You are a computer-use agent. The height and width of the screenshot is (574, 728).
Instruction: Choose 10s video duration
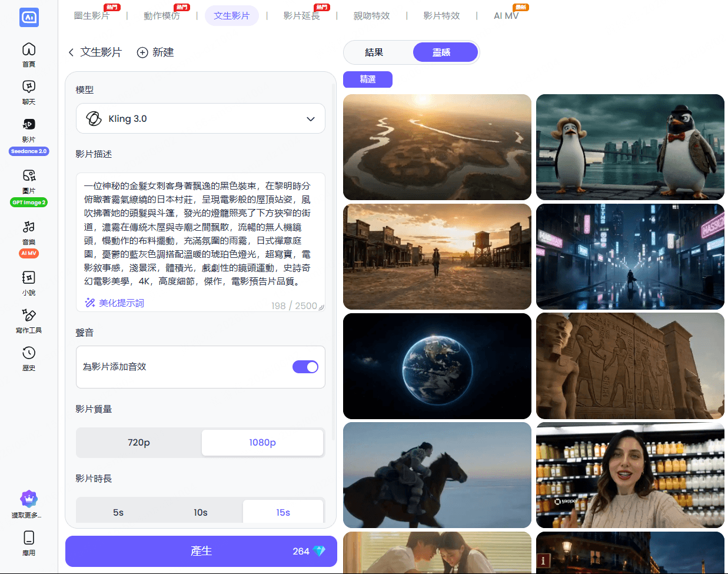[x=201, y=512]
